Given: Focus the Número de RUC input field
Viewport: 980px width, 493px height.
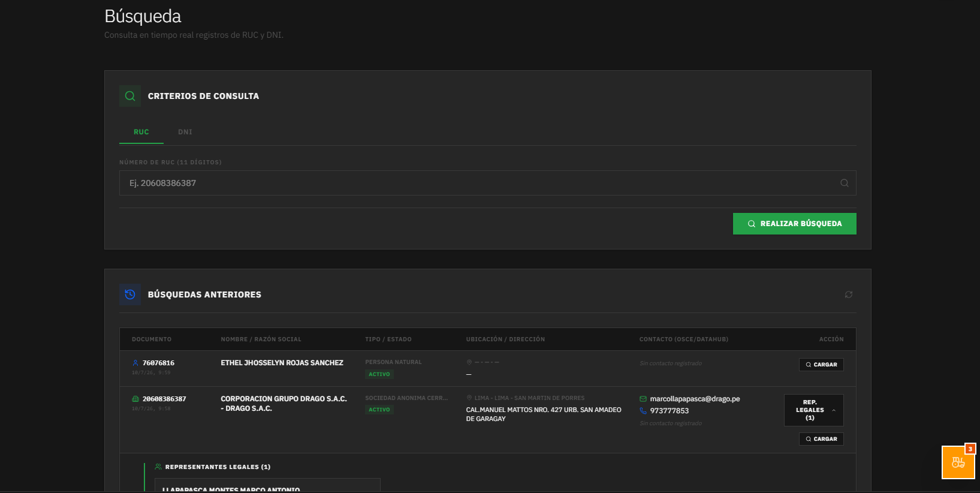Looking at the screenshot, I should pyautogui.click(x=487, y=183).
